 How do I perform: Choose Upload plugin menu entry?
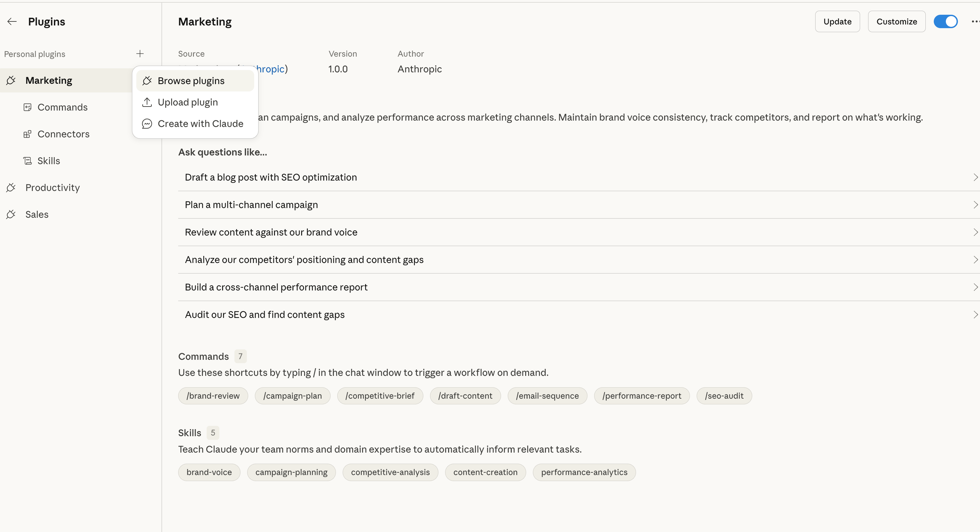[x=188, y=103]
